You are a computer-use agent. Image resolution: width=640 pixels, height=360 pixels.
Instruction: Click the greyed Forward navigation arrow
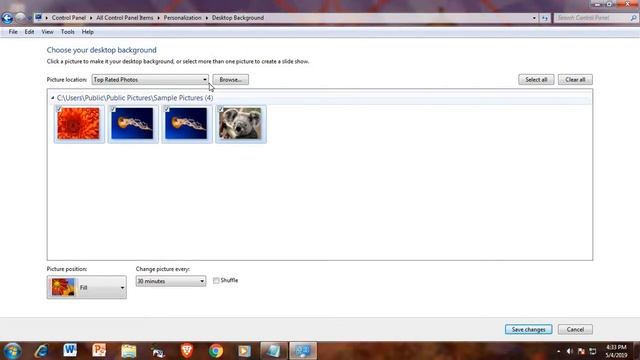point(20,18)
